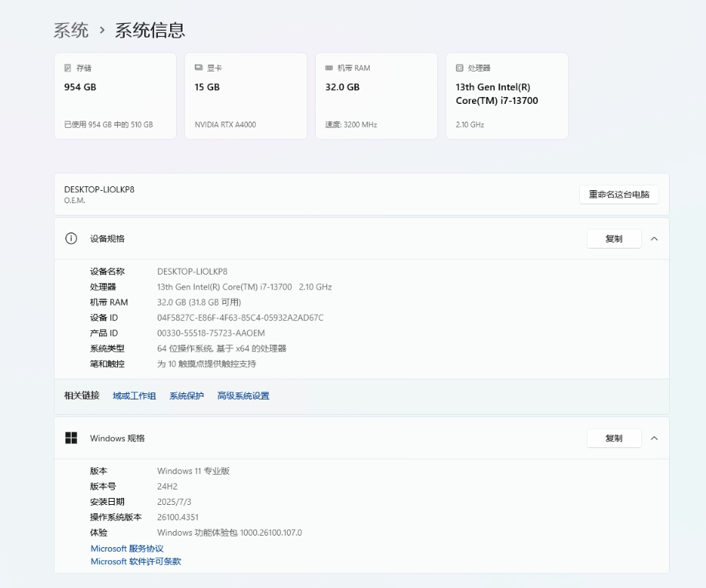The image size is (706, 588).
Task: Click Windows 功能体验包 1000.26100.107.0 value
Action: point(229,533)
